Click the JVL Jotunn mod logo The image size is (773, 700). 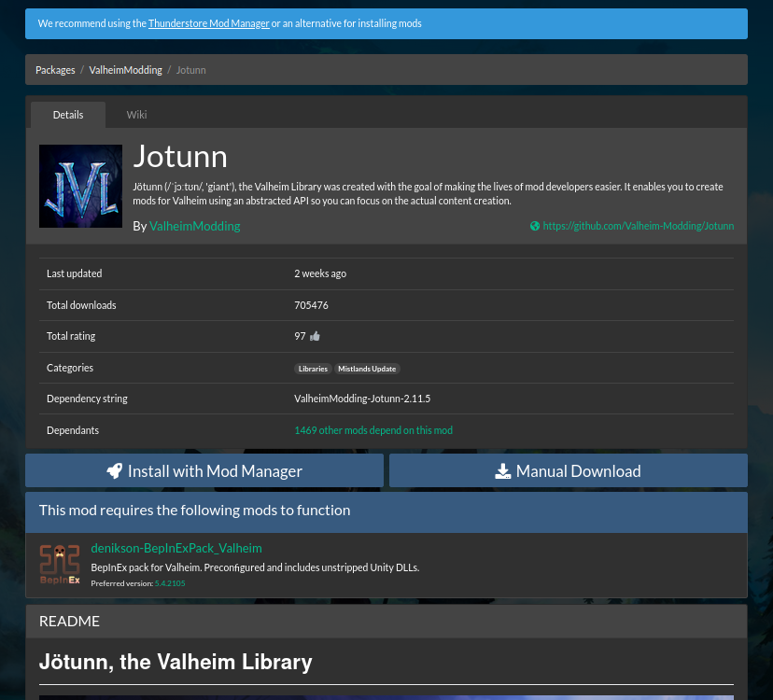81,187
